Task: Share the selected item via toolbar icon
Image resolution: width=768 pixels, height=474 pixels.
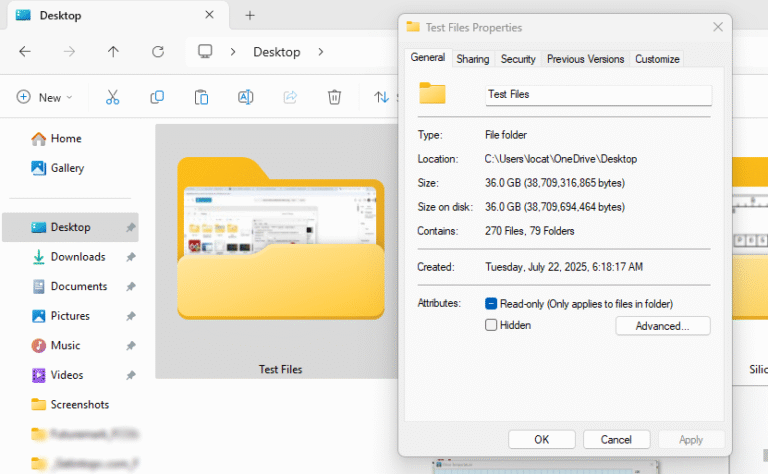Action: tap(290, 97)
